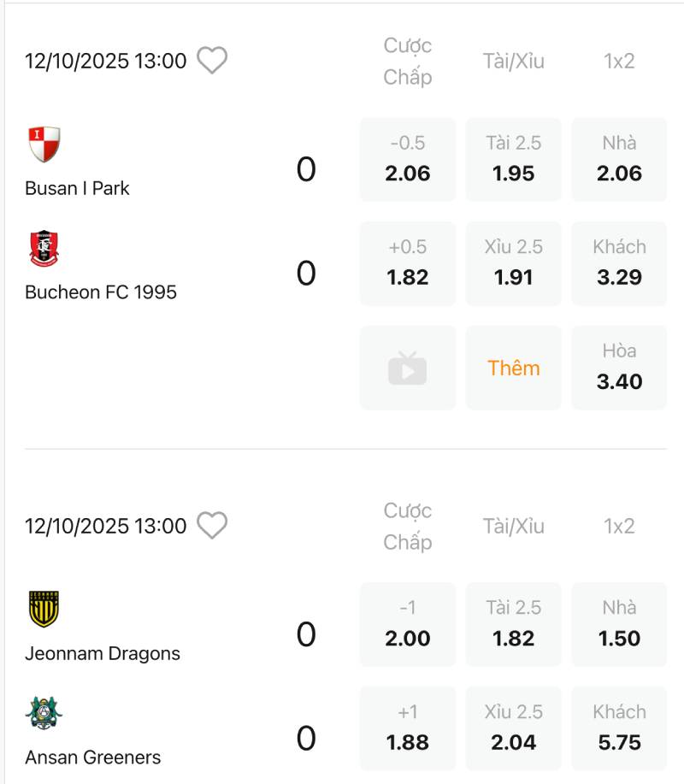Bet on Nhà win at 1.50
Viewport: 684px width, 784px height.
pos(619,625)
